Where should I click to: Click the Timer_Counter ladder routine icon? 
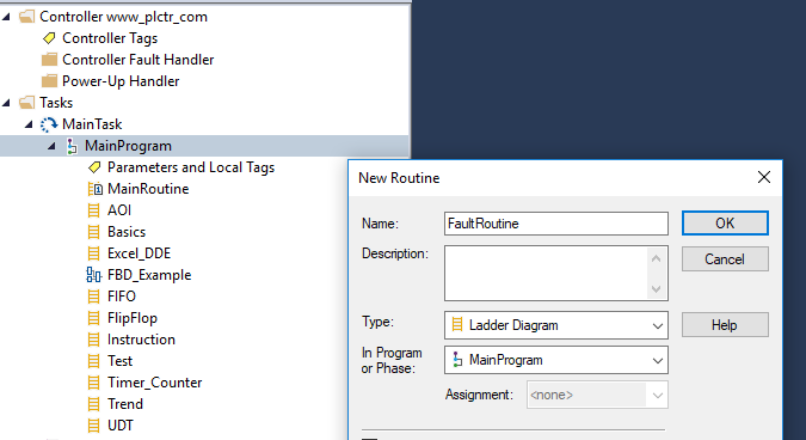click(94, 382)
